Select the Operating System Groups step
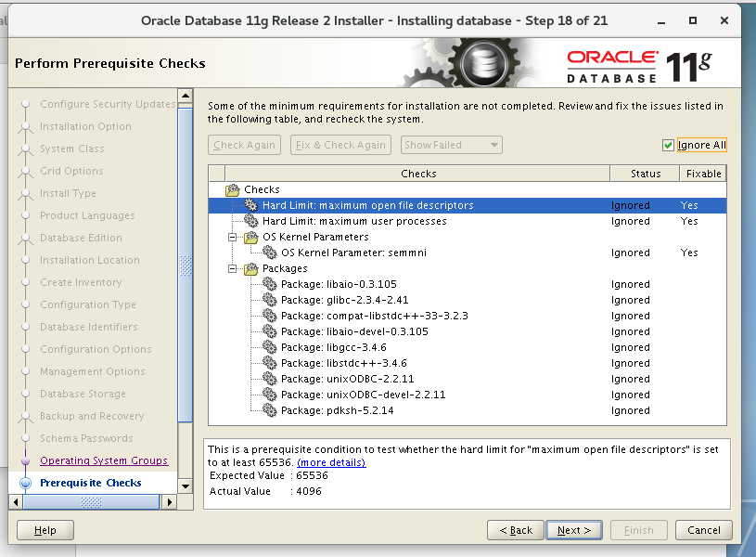Image resolution: width=756 pixels, height=557 pixels. click(103, 460)
